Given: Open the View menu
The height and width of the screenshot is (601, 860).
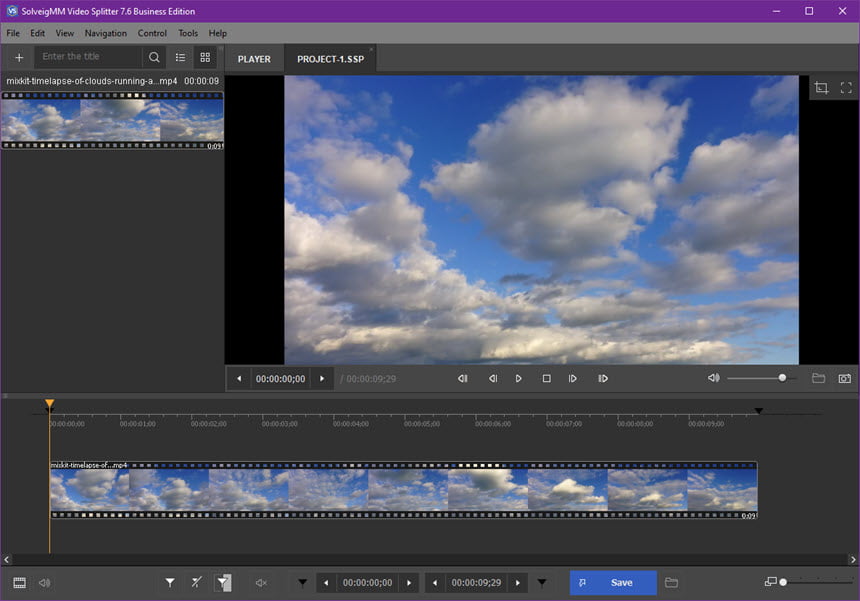Looking at the screenshot, I should point(65,33).
